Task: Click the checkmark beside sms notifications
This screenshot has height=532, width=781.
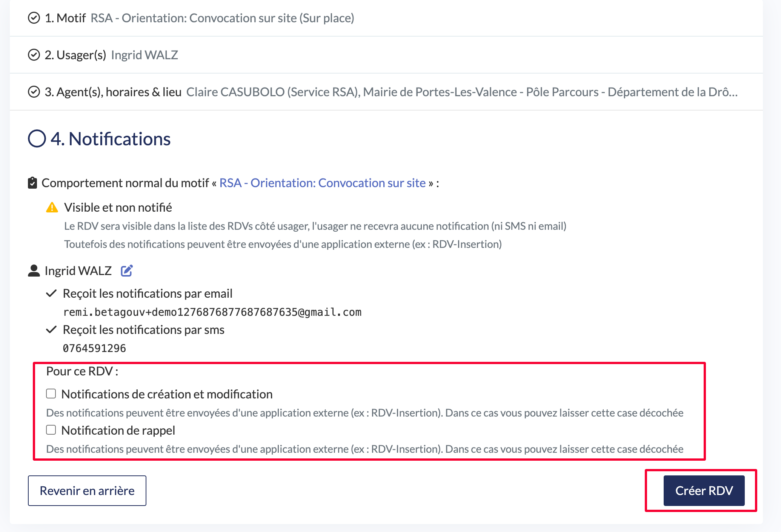Action: pyautogui.click(x=51, y=329)
